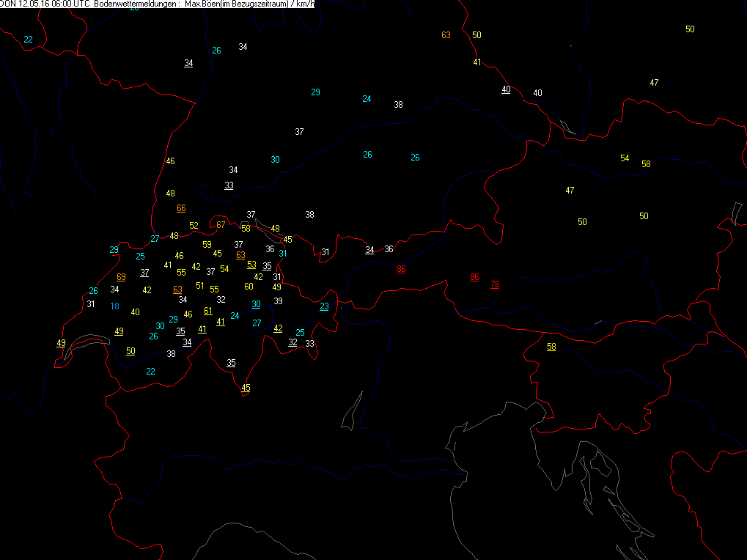Select the underlined orange value 63

[x=177, y=290]
